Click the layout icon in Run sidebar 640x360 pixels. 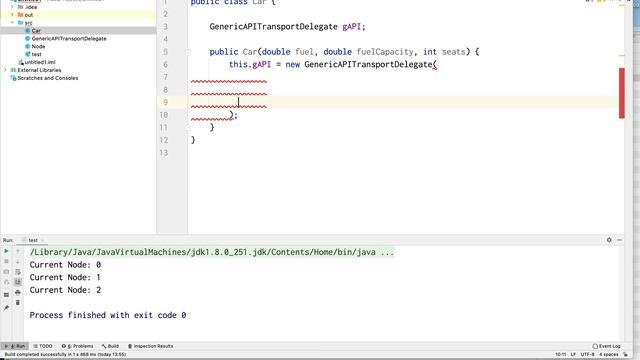[x=6, y=295]
